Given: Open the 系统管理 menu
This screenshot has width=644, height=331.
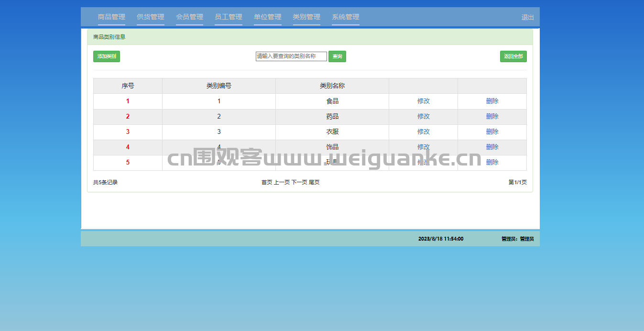Looking at the screenshot, I should click(x=346, y=17).
